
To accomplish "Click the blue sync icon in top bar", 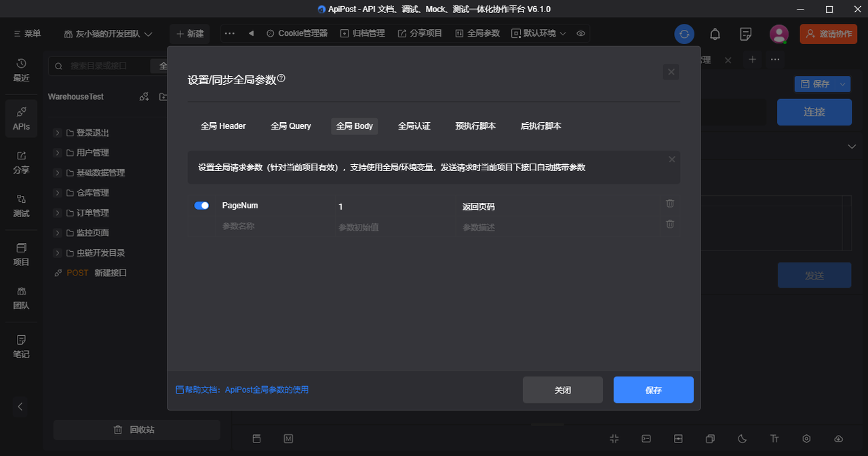I will 684,33.
